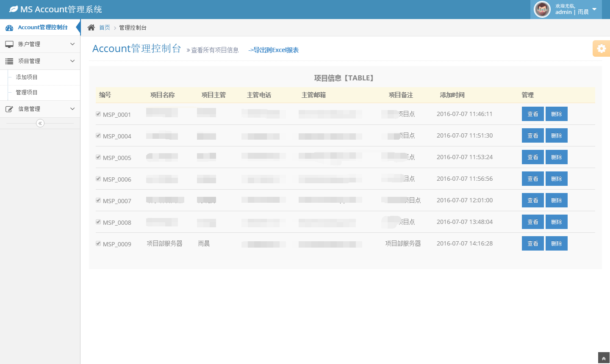Expand the 账户管理 menu chevron
This screenshot has width=610, height=364.
click(x=72, y=44)
